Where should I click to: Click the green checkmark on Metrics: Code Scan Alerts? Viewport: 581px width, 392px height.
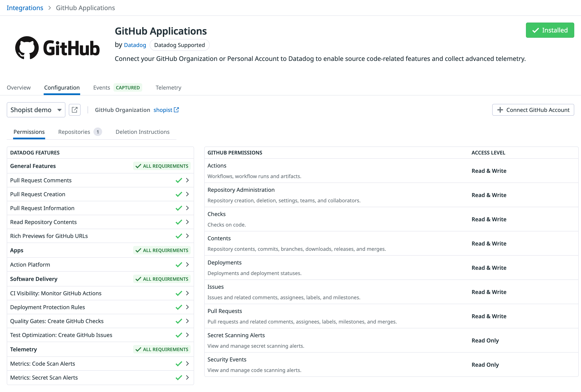(x=179, y=364)
